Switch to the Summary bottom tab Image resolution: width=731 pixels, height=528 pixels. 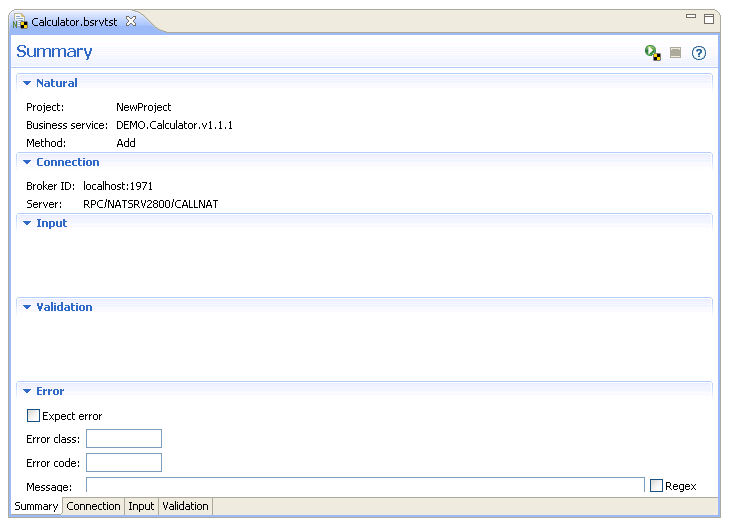(36, 506)
